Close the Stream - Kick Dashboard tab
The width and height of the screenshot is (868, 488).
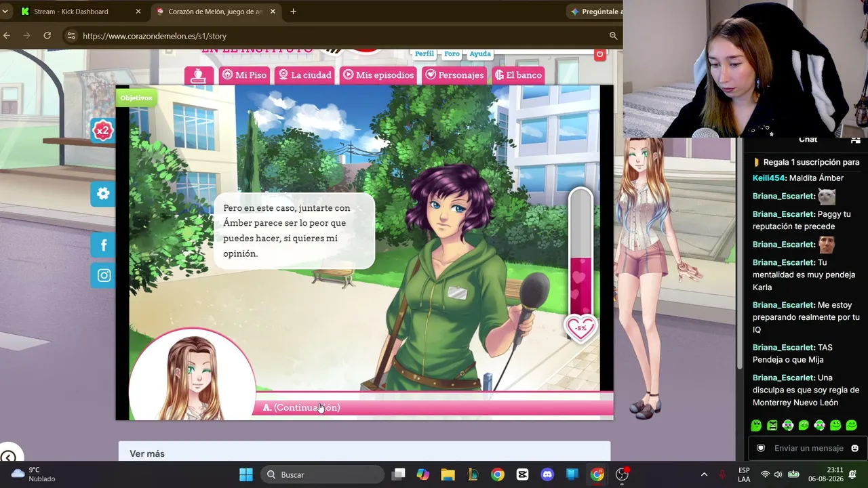tap(138, 12)
